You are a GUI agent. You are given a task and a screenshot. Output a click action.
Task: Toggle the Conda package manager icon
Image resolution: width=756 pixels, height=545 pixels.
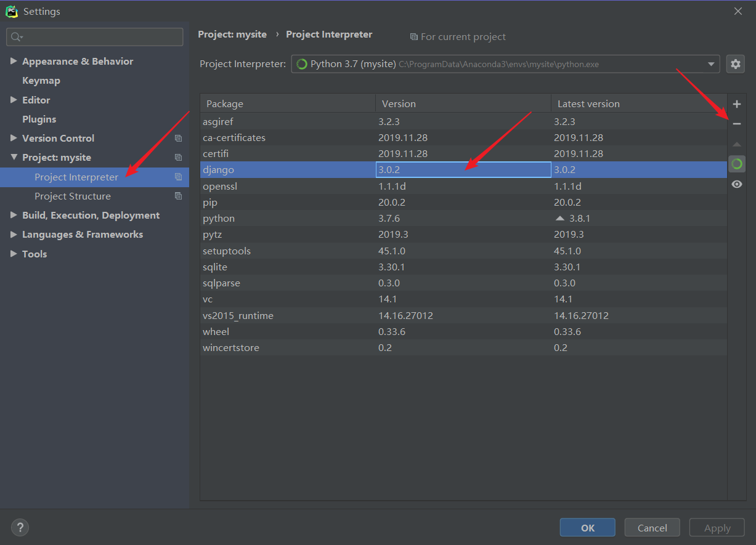[736, 164]
